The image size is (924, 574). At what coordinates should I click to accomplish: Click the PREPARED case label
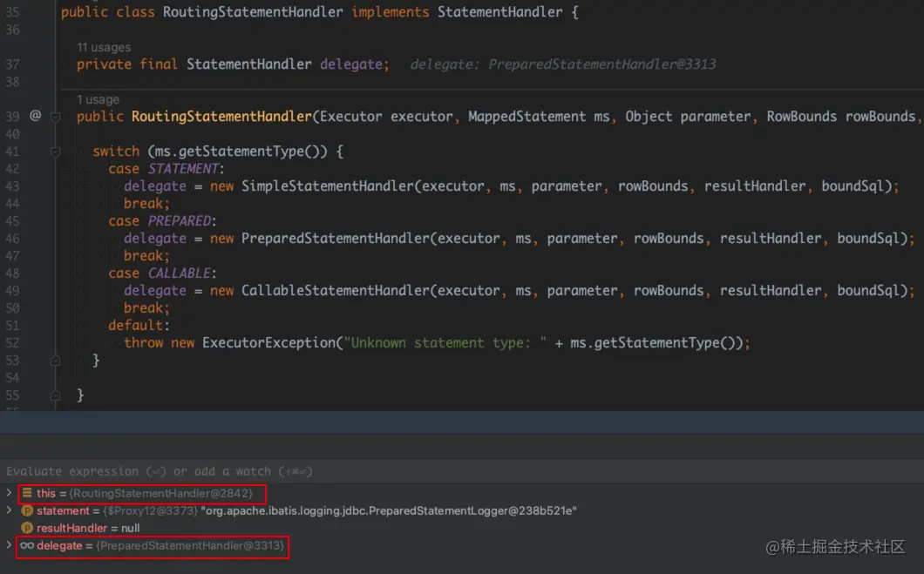click(180, 220)
